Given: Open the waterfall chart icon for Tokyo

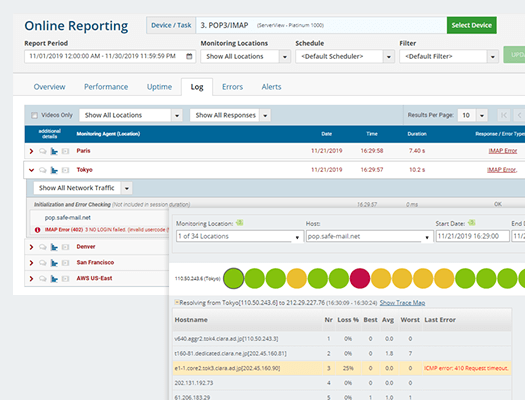Looking at the screenshot, I should click(x=54, y=170).
